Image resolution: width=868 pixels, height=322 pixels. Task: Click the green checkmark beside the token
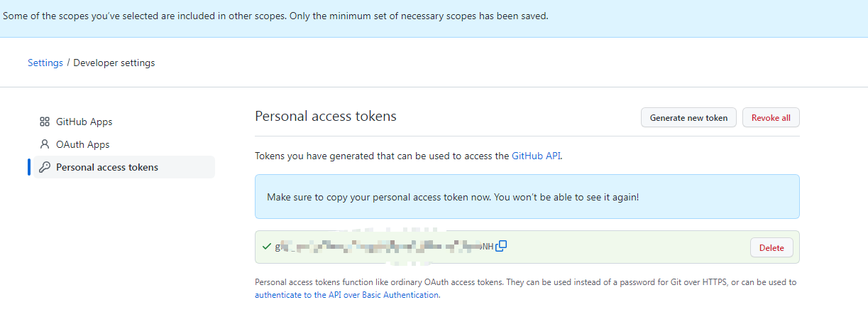tap(267, 247)
